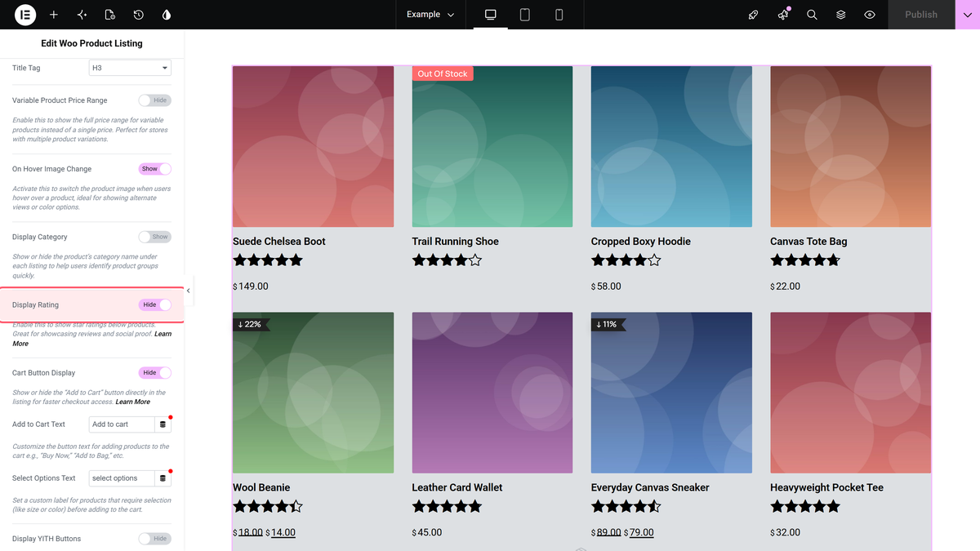Open the revision History icon
The height and width of the screenshot is (551, 980).
point(139,15)
